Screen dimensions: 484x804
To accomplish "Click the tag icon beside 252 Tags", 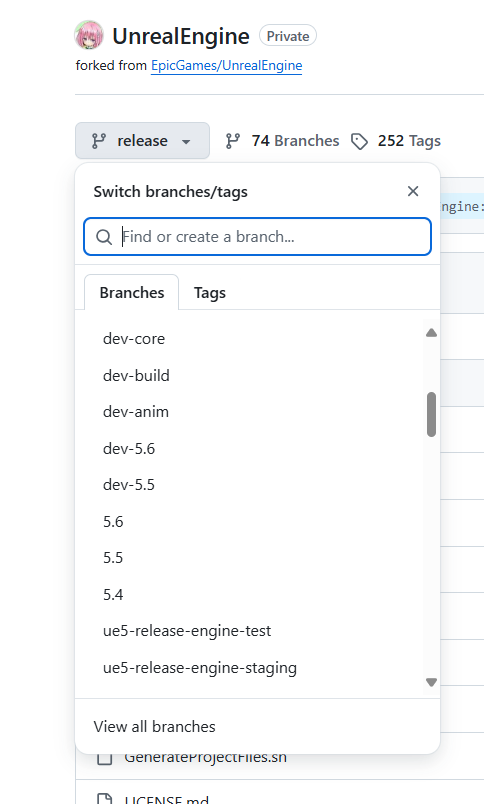I will coord(359,141).
